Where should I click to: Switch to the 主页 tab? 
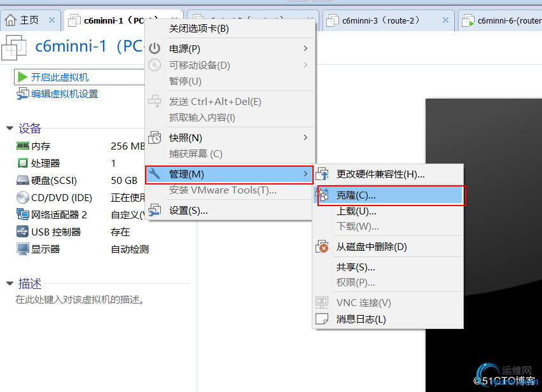point(30,20)
